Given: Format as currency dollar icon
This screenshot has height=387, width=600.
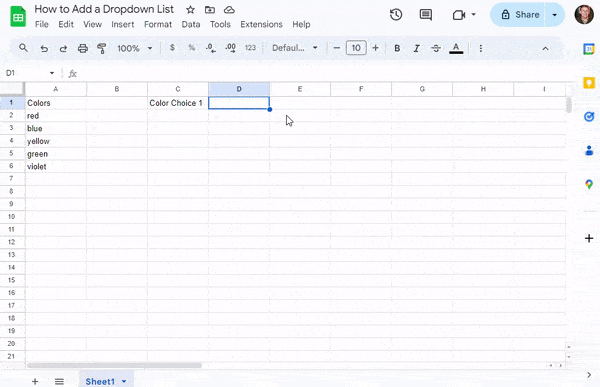Looking at the screenshot, I should coord(172,48).
